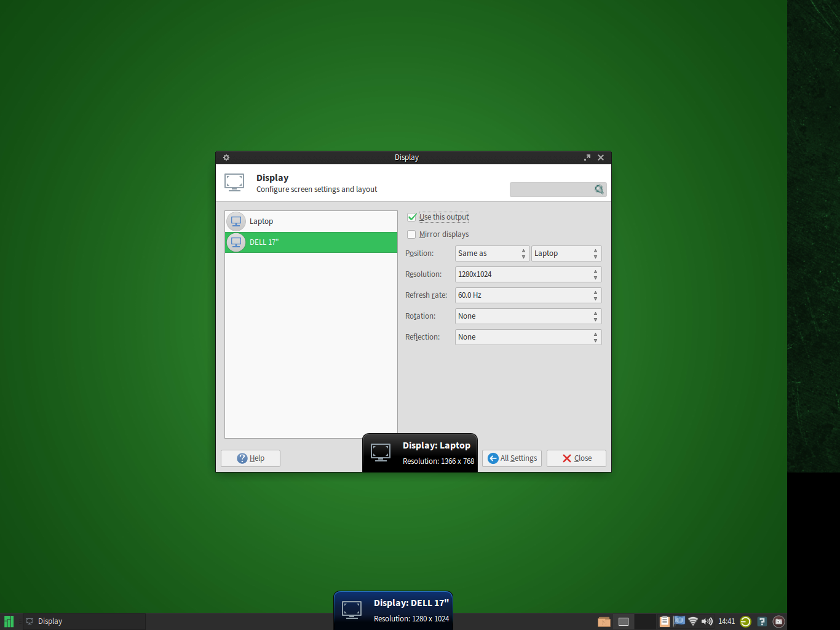Click the Position: label
The image size is (840, 630).
point(419,253)
